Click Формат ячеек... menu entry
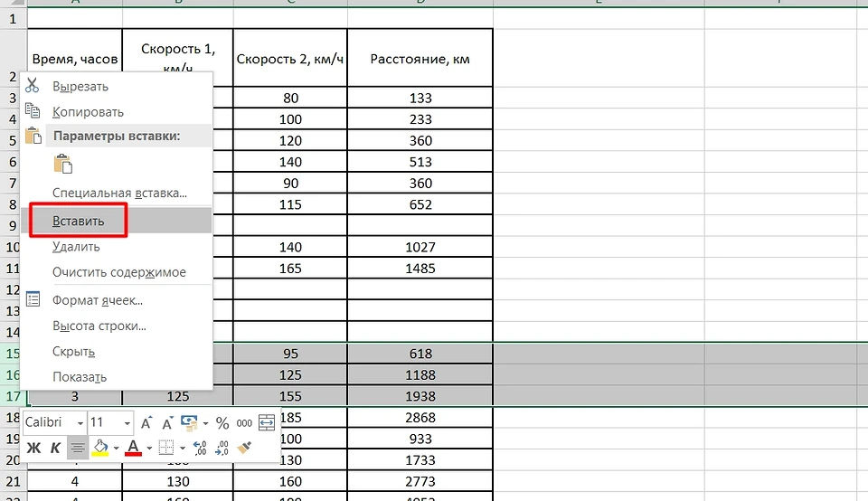Screen dimensions: 868x501 coord(98,300)
